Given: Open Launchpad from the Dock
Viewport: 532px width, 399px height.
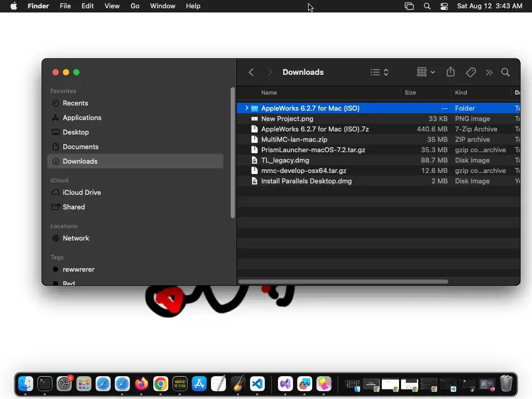Looking at the screenshot, I should pos(84,384).
